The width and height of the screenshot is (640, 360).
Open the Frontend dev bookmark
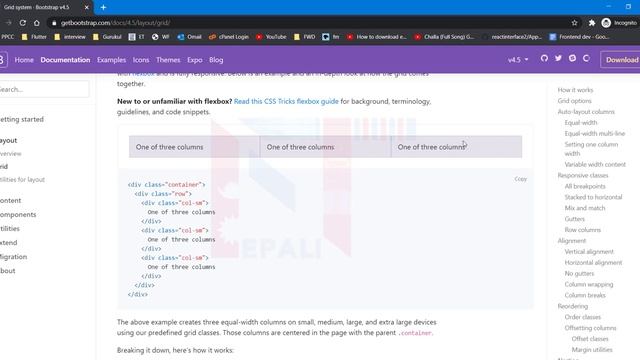pyautogui.click(x=580, y=37)
